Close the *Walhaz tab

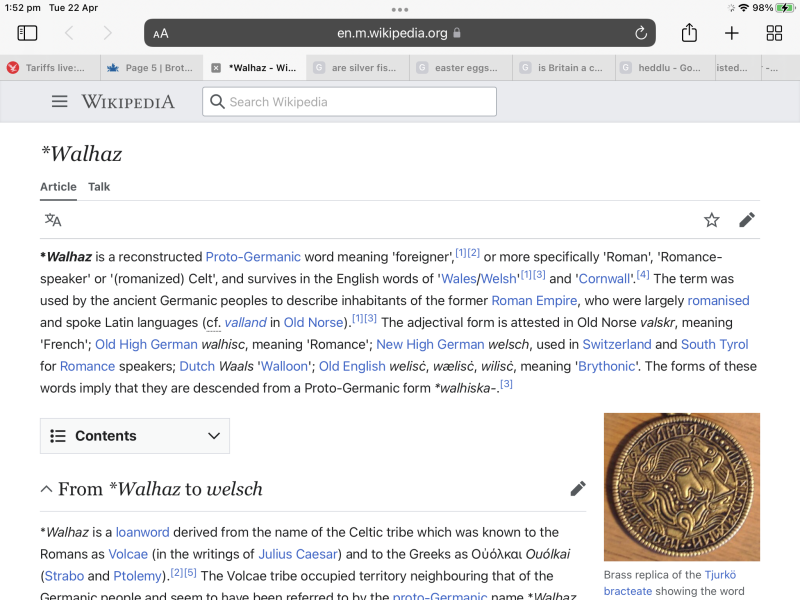(216, 68)
